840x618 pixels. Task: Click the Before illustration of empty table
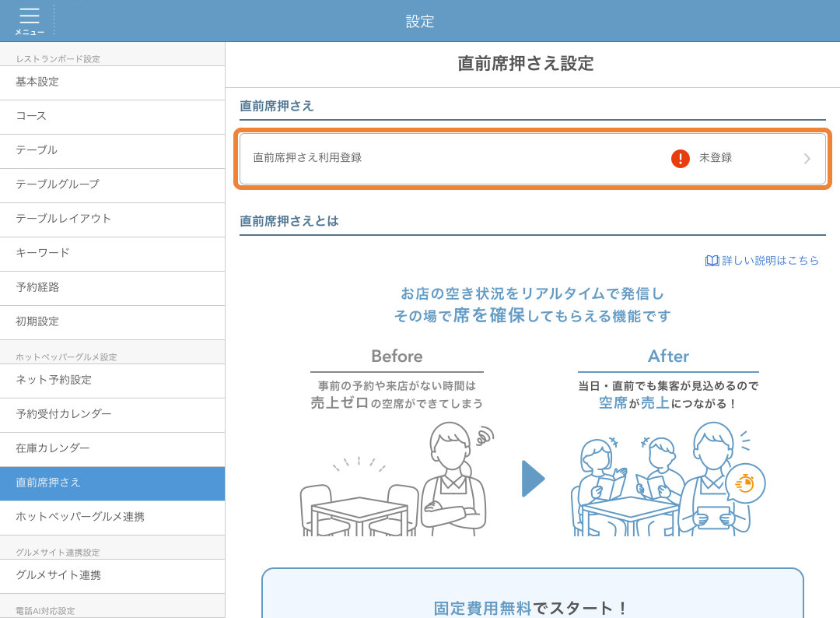pos(397,479)
